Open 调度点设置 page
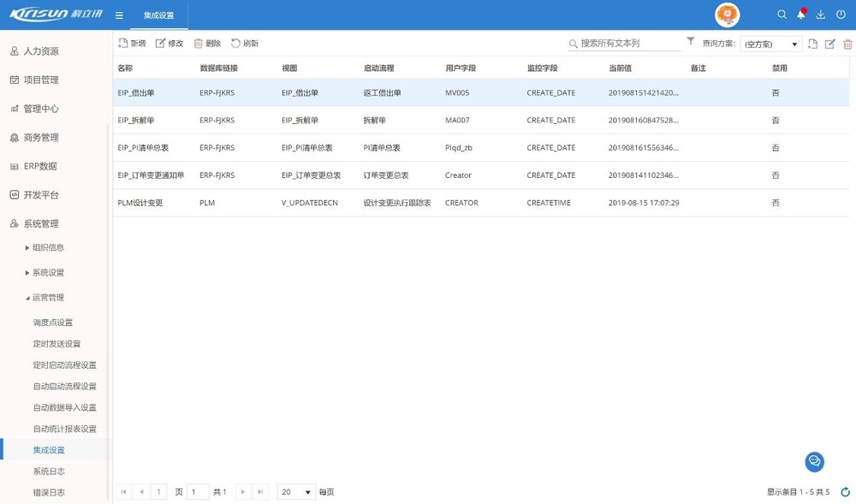This screenshot has width=856, height=504. (53, 323)
